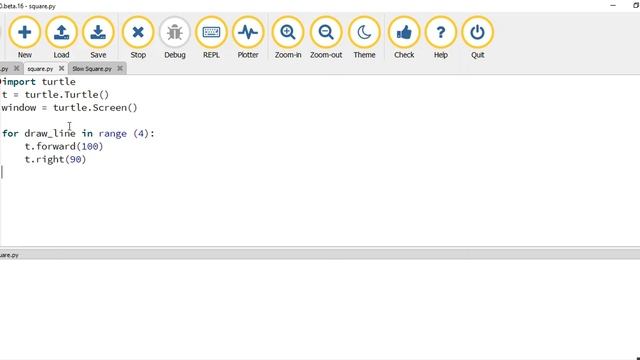This screenshot has height=360, width=640.
Task: Click the 'window = turtle.Screen()' line
Action: (69, 108)
